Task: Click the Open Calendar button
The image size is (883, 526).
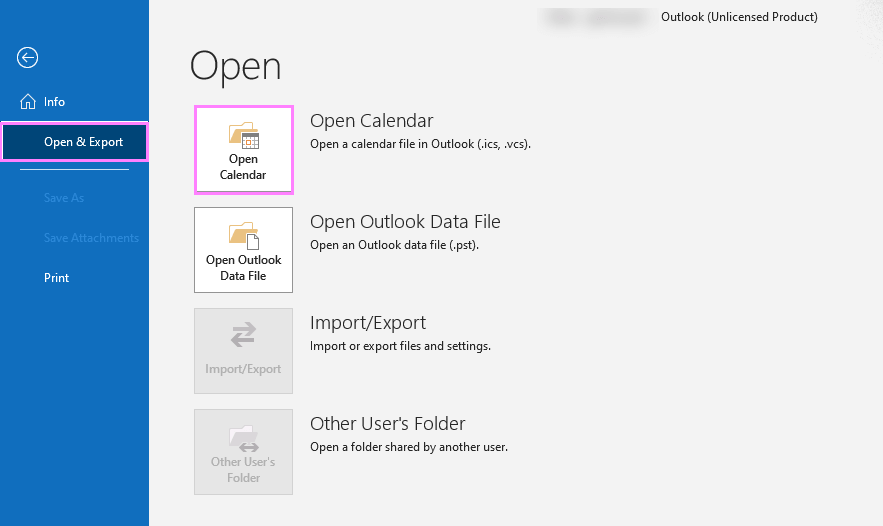Action: point(243,150)
